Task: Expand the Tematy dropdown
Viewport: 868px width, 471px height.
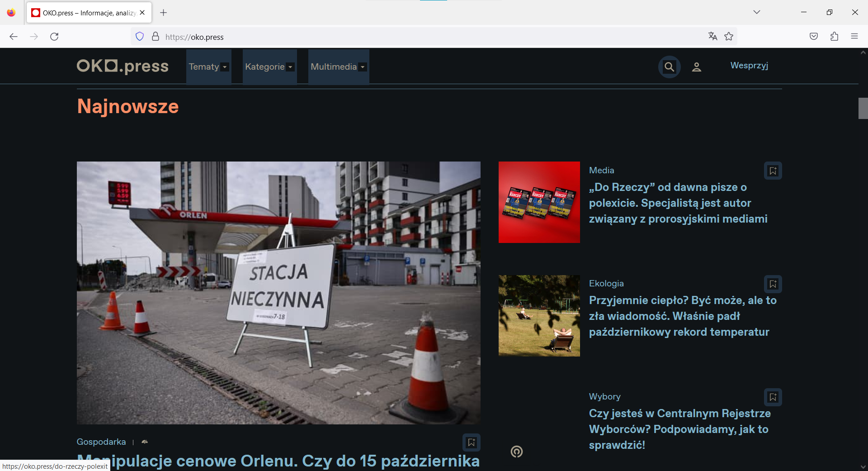Action: [x=208, y=67]
